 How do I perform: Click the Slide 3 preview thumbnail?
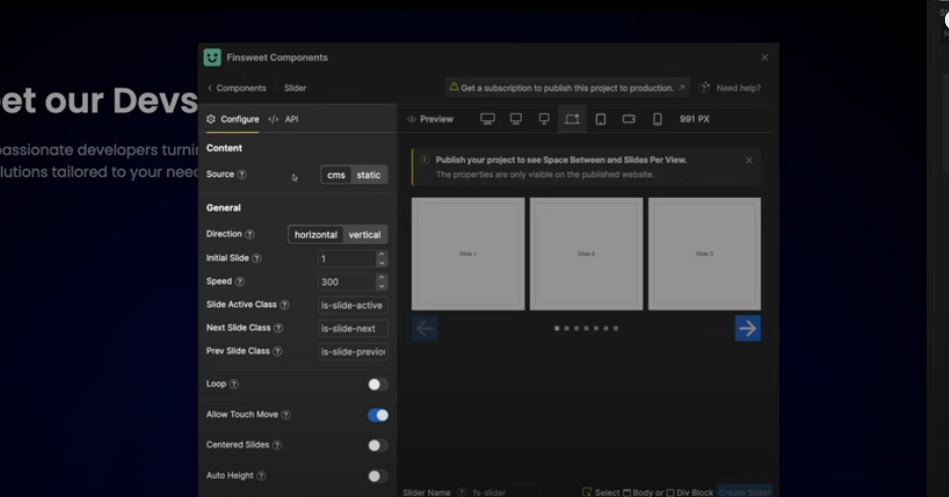click(x=704, y=254)
